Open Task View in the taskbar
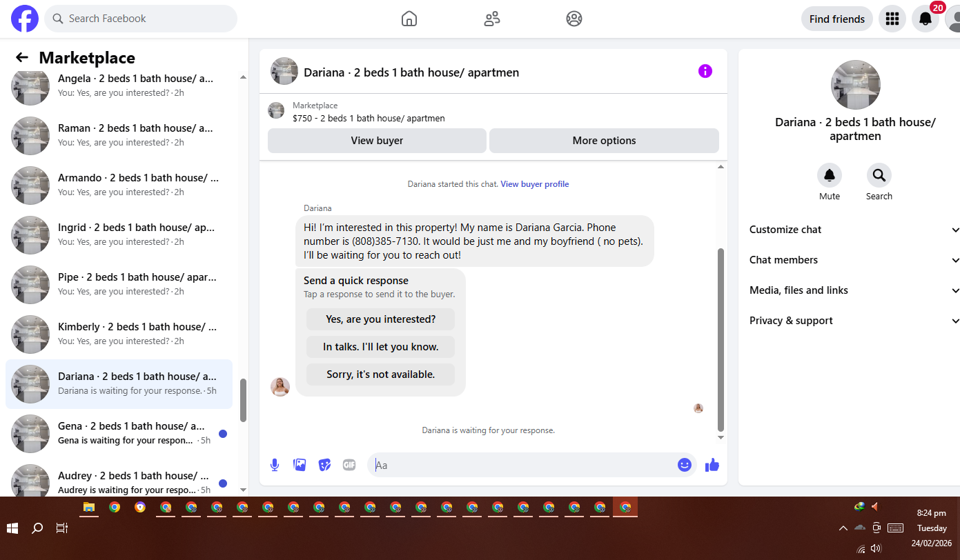The image size is (960, 560). pos(61,528)
